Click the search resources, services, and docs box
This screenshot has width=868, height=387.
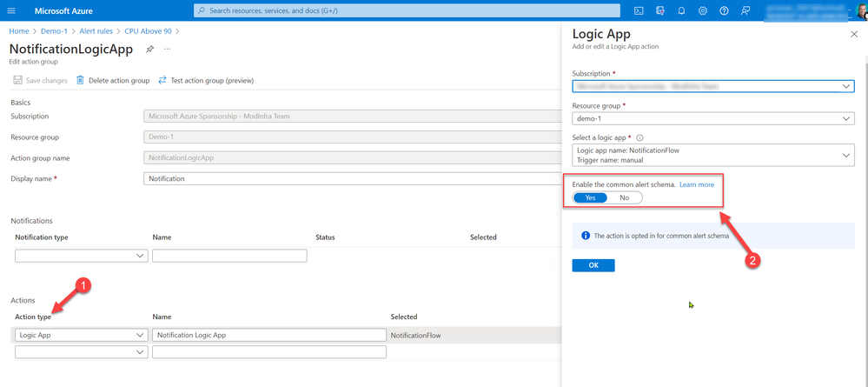(407, 10)
